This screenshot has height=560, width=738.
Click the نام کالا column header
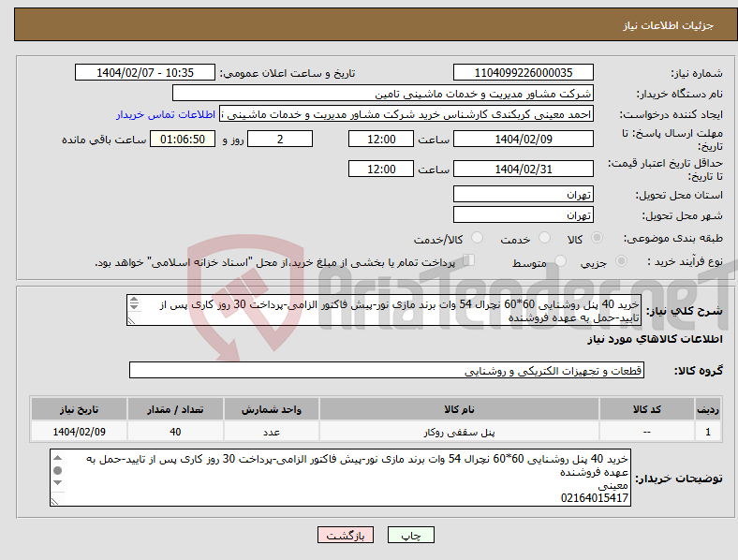click(x=459, y=409)
